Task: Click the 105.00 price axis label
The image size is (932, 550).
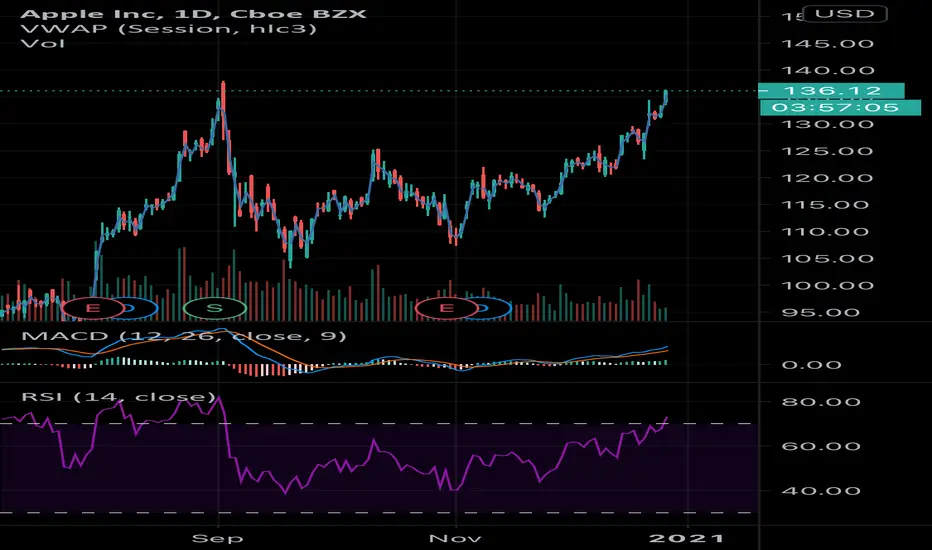Action: pos(827,259)
